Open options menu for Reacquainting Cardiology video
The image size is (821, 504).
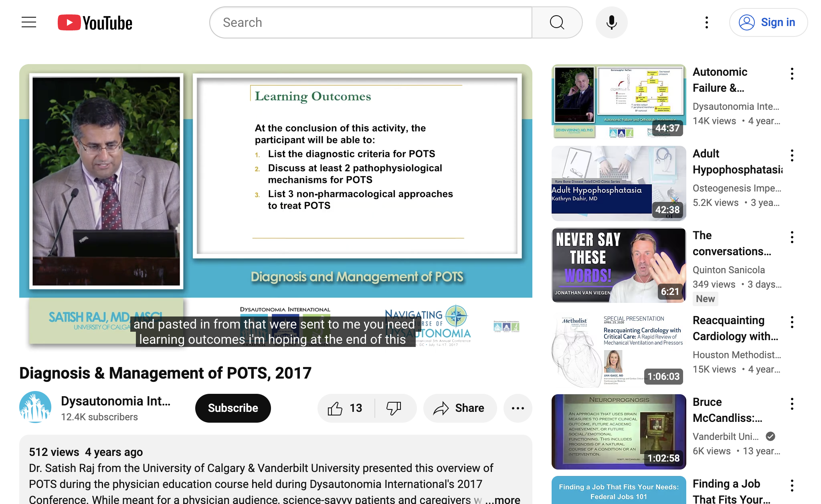pos(792,322)
